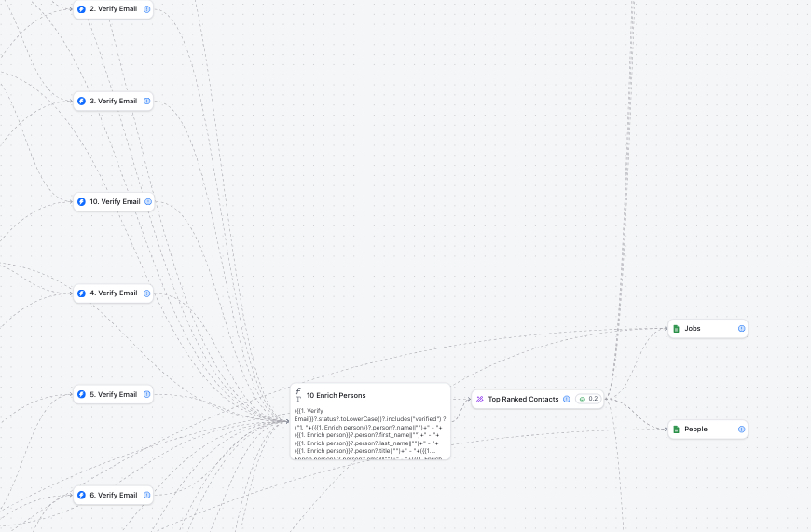
Task: Open the formula text in 10 Enrich Persons
Action: (370, 433)
